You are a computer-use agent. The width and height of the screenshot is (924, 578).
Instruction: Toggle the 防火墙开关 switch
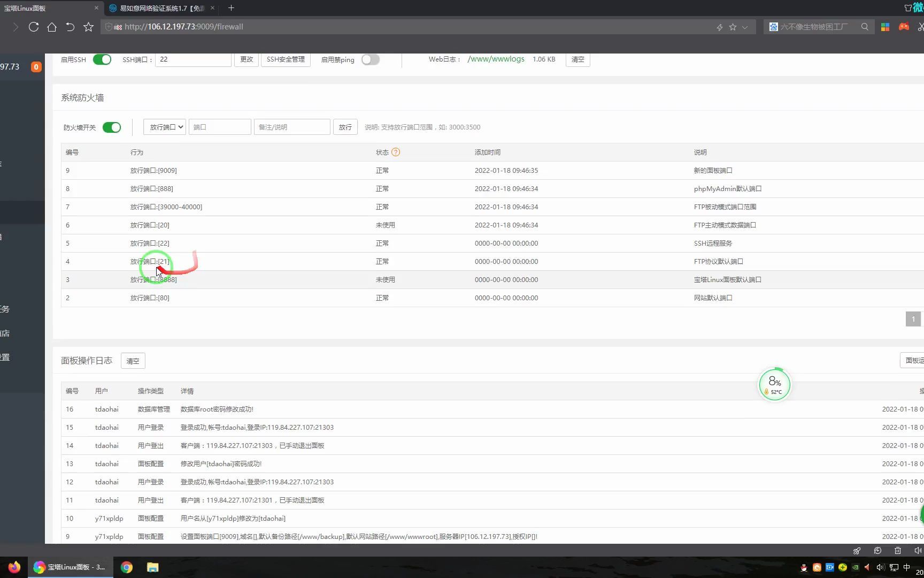112,127
